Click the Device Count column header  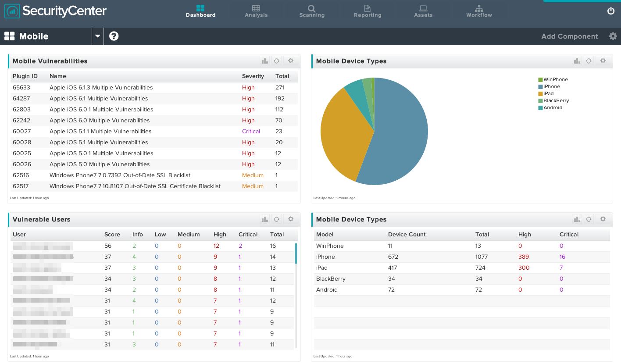[407, 235]
